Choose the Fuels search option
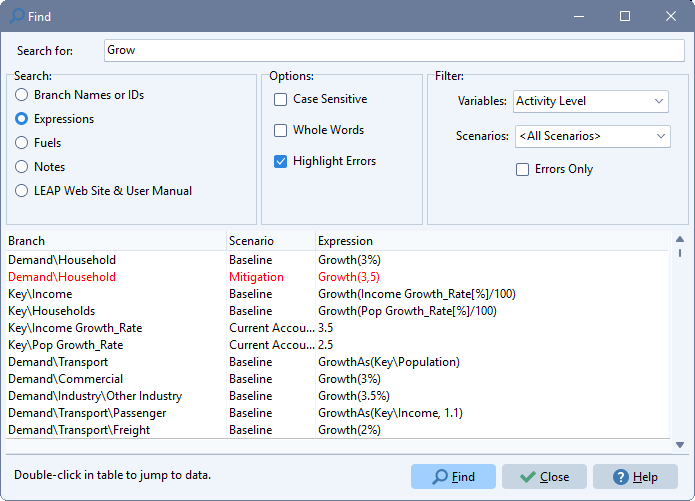This screenshot has width=695, height=501. (21, 143)
